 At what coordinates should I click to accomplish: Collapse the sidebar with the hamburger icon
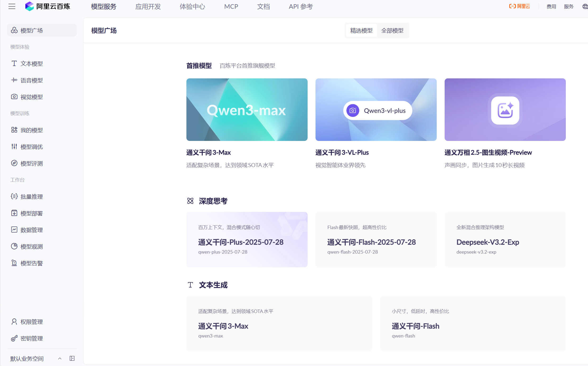[12, 6]
